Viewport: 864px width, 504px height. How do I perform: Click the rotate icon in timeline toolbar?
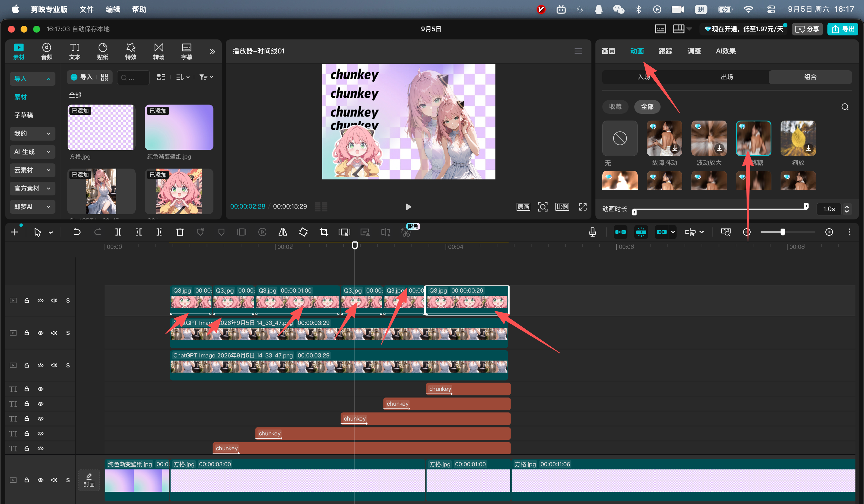coord(303,232)
